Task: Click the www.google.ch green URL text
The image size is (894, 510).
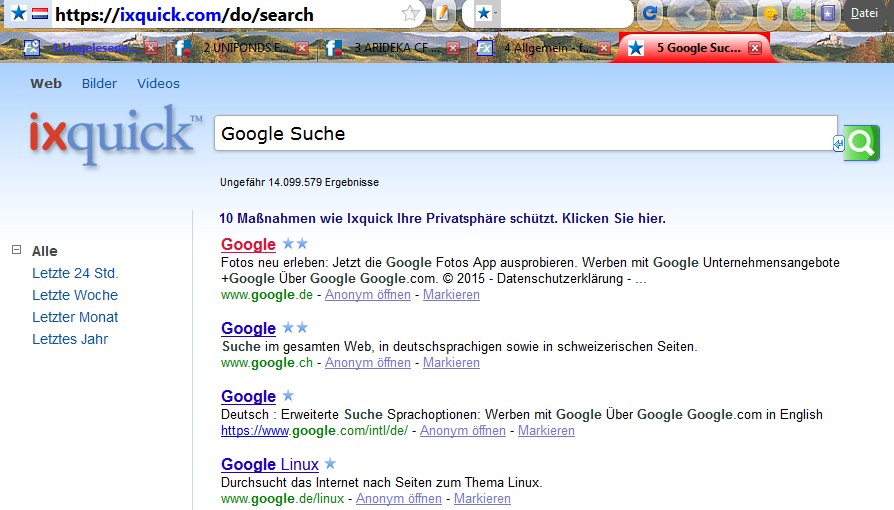Action: (x=267, y=362)
